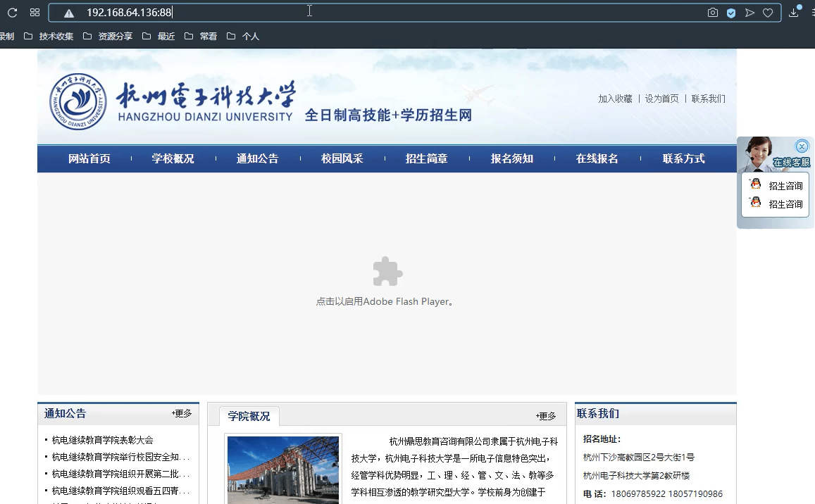Open the 杭电继续教育学院组织观看五四青... notice

[120, 491]
